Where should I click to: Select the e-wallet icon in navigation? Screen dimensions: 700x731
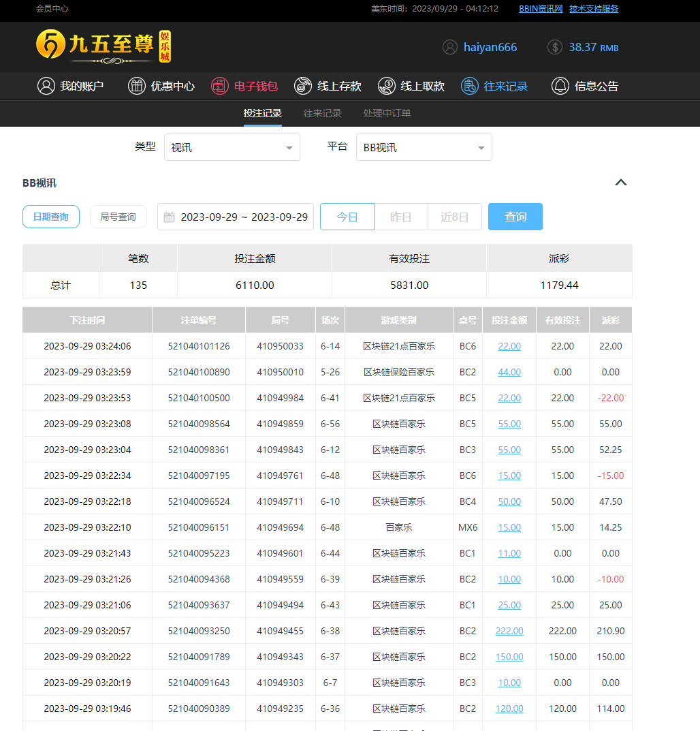tap(219, 86)
